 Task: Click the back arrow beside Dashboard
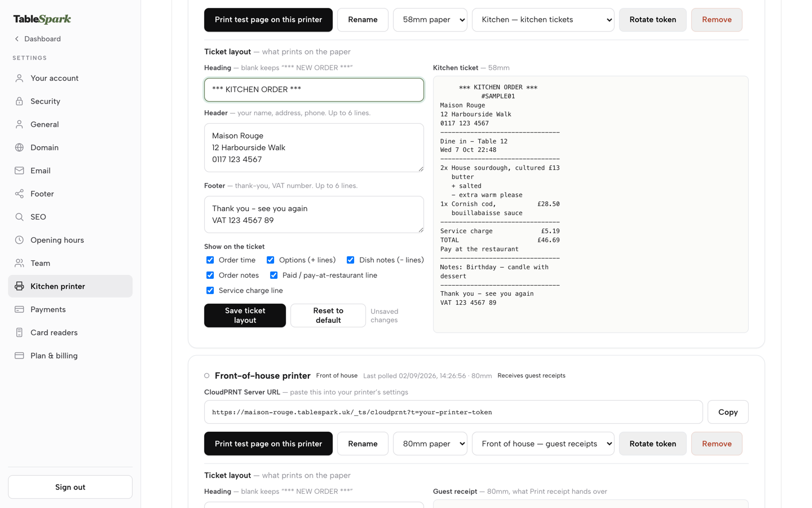point(17,39)
